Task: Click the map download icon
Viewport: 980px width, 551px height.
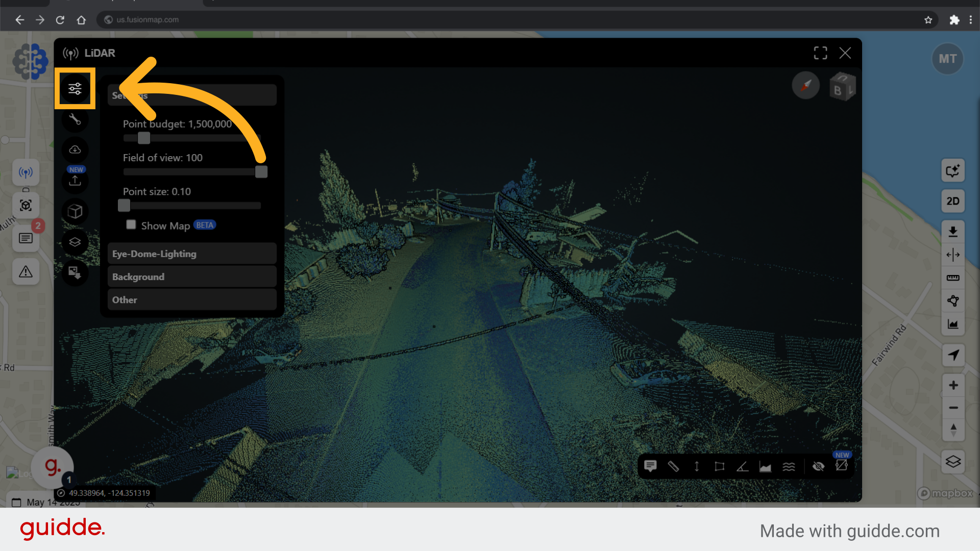Action: pyautogui.click(x=953, y=232)
